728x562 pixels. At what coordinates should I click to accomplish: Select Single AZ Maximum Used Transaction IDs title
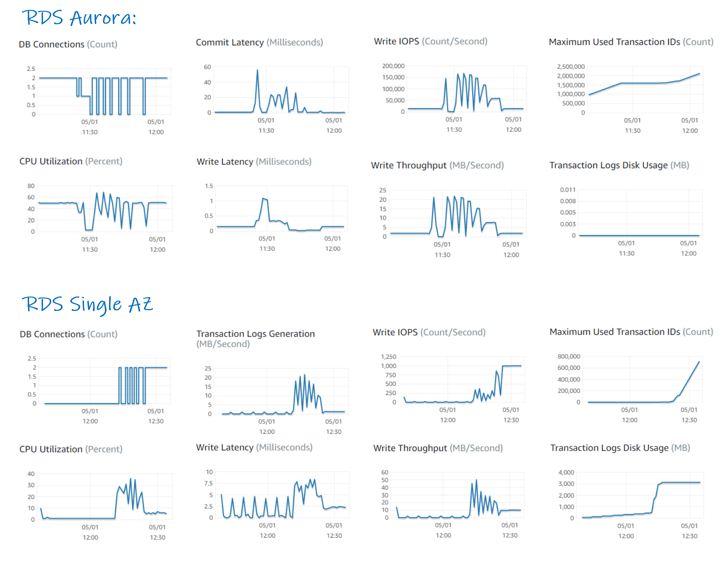click(631, 332)
